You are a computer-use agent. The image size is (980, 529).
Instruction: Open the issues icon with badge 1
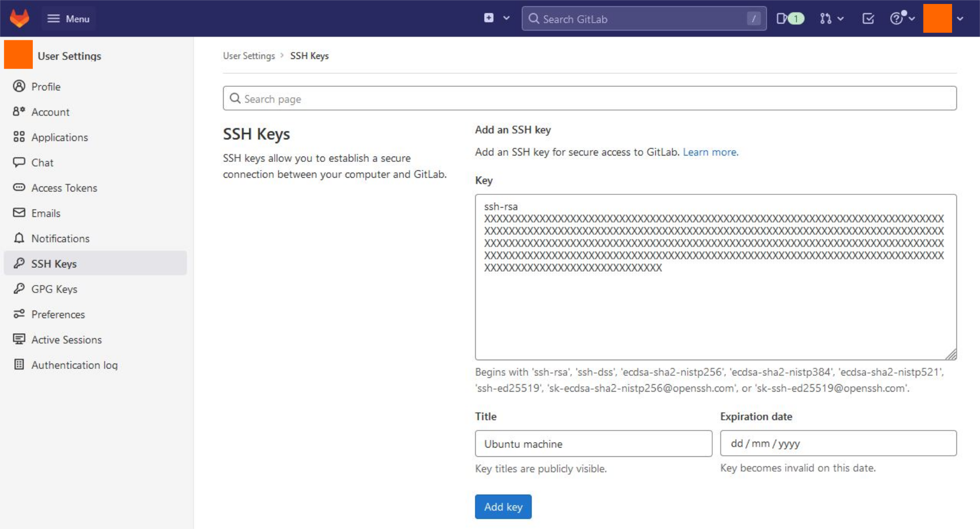pos(790,19)
